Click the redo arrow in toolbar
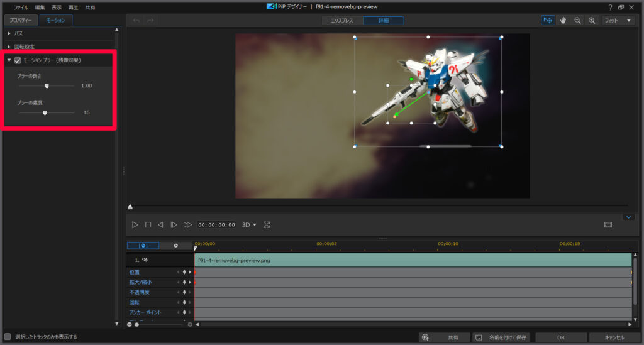The height and width of the screenshot is (345, 644). point(150,20)
